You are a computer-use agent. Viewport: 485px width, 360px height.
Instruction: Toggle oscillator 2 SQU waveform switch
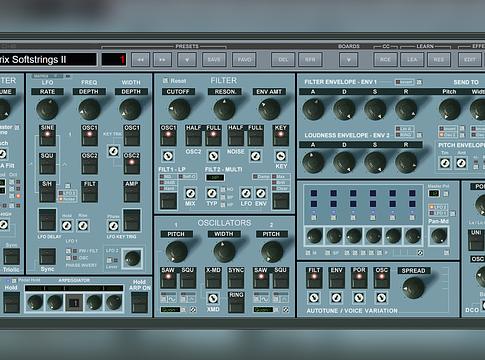pos(281,278)
